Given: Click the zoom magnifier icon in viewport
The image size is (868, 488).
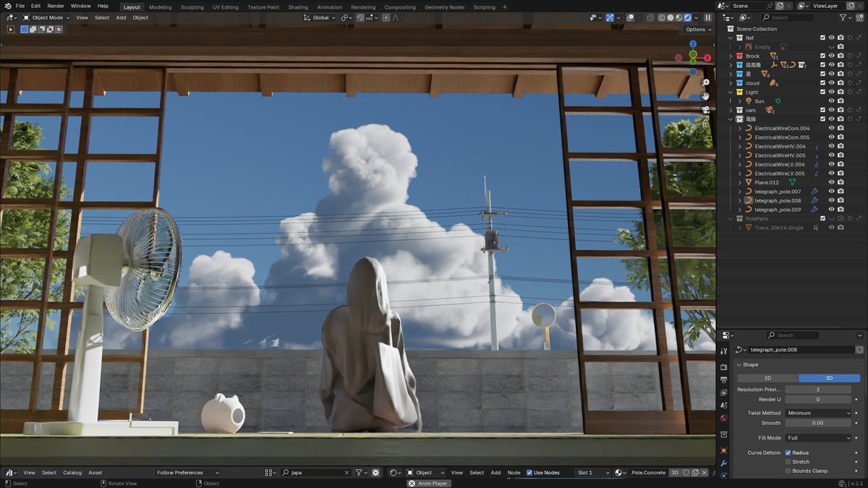Looking at the screenshot, I should tap(705, 82).
